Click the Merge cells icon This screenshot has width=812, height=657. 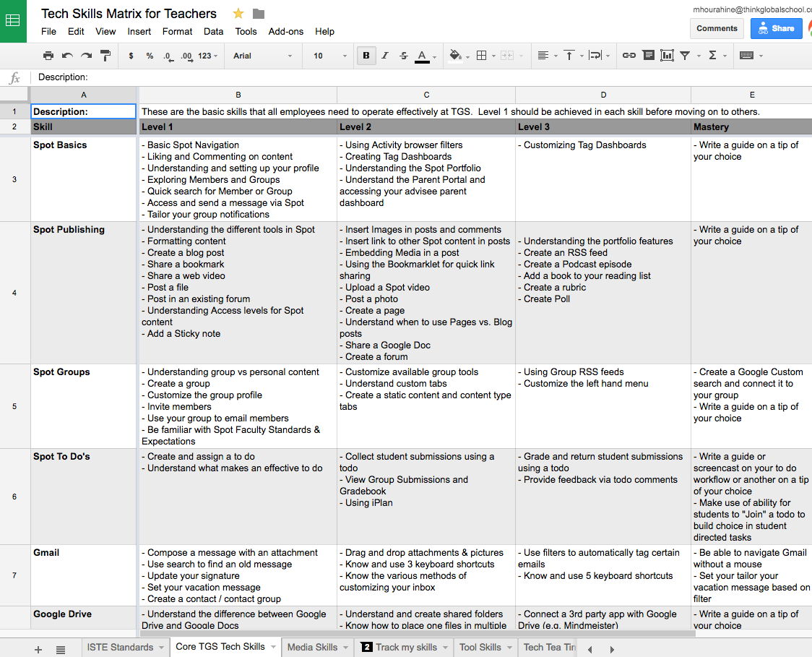(x=507, y=56)
